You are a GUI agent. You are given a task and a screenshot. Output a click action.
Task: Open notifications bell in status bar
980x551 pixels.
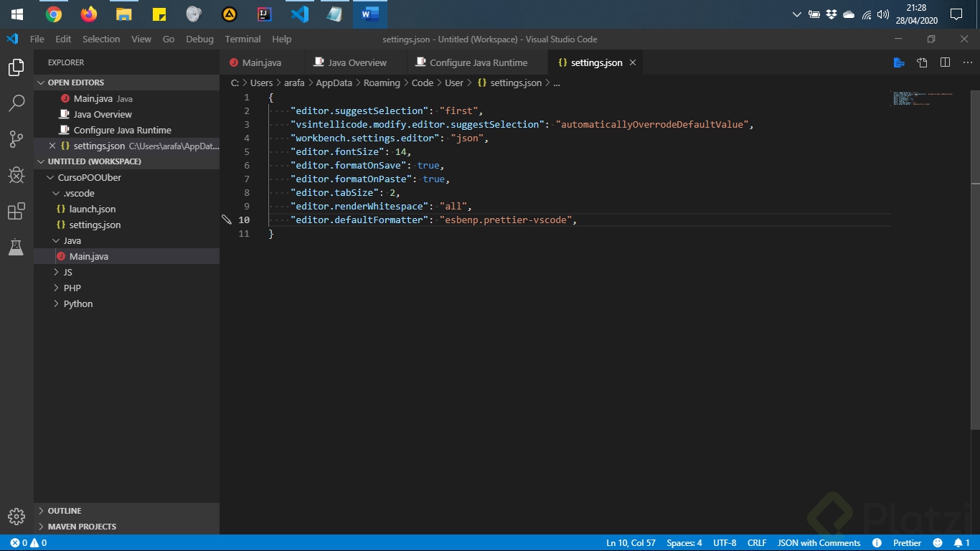pos(961,543)
